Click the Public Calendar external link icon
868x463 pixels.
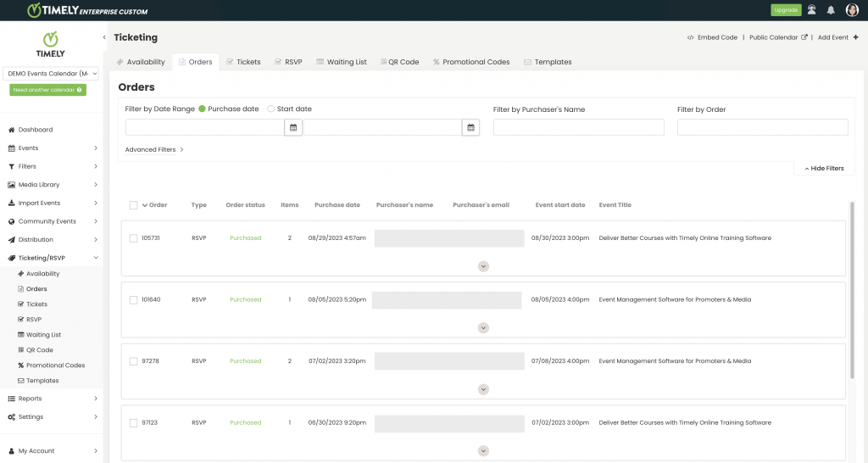804,37
